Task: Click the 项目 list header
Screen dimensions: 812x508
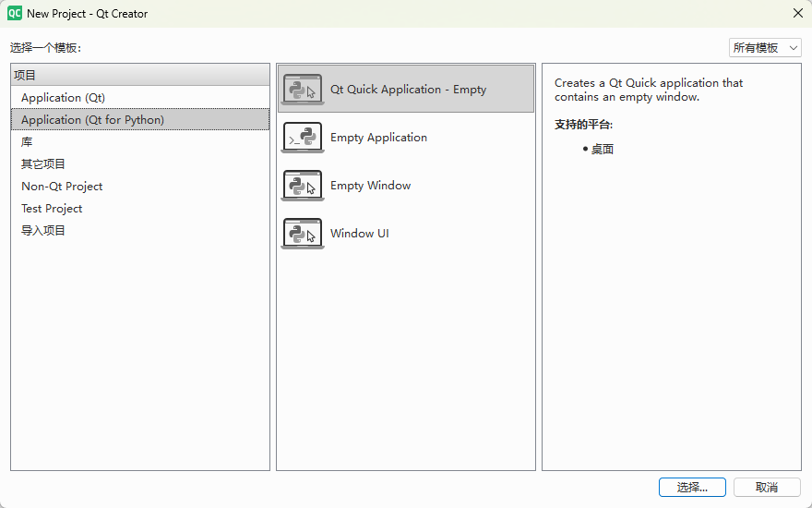Action: (x=140, y=75)
